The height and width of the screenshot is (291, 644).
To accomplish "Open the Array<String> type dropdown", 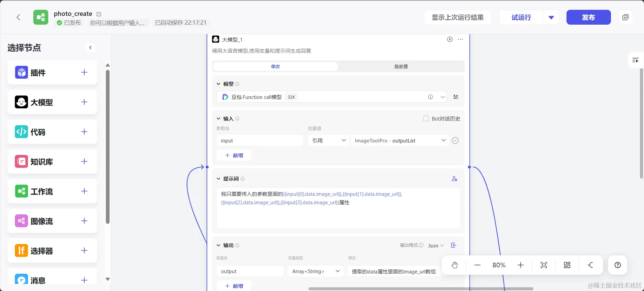I will [x=316, y=271].
